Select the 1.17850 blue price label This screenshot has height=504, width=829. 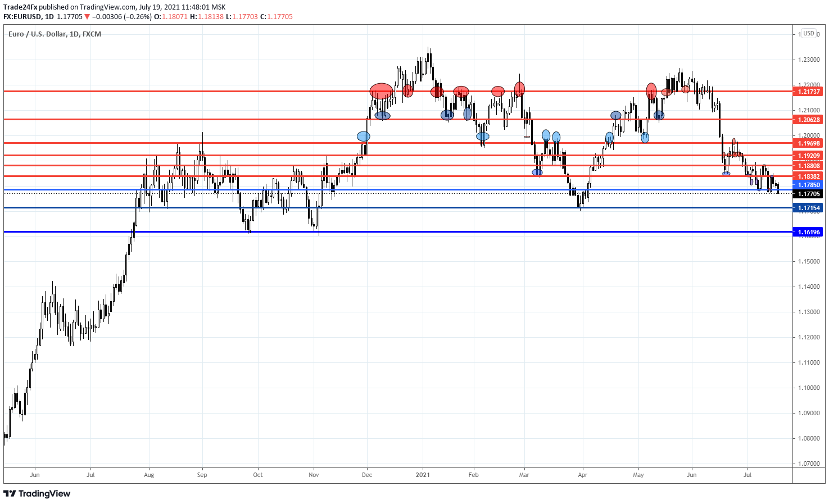pos(808,185)
